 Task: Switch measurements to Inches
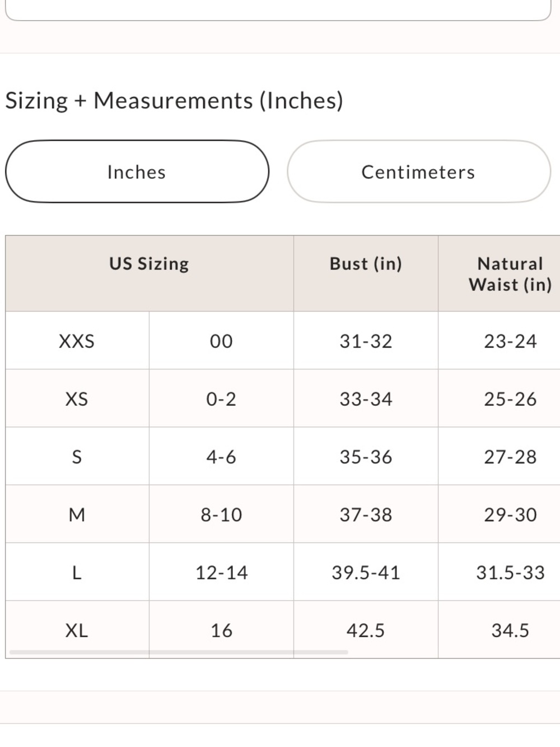(x=137, y=171)
